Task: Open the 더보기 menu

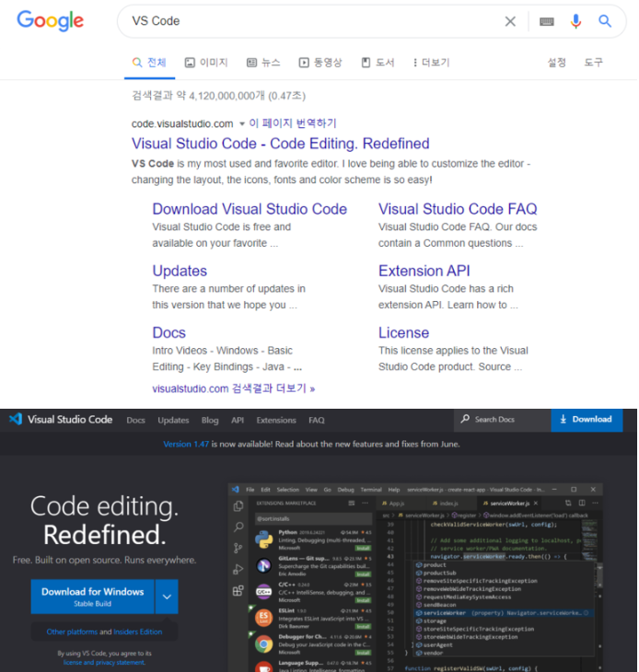Action: [x=431, y=63]
